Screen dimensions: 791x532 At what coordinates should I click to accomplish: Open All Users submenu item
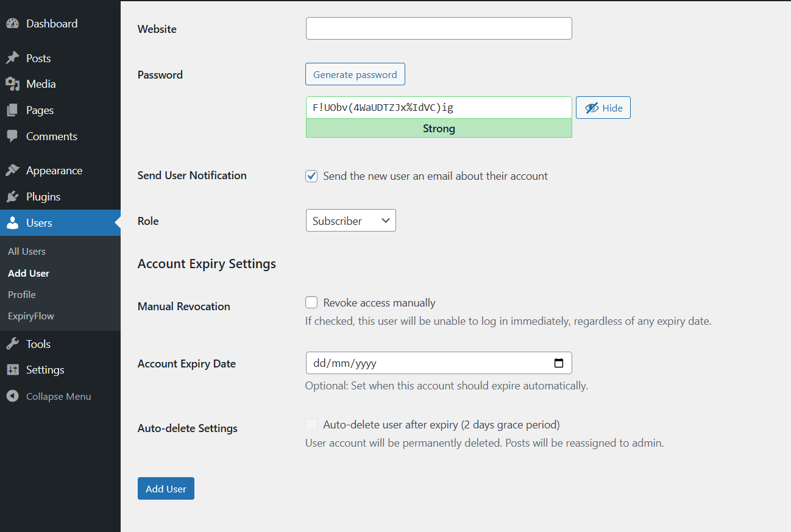click(x=27, y=251)
